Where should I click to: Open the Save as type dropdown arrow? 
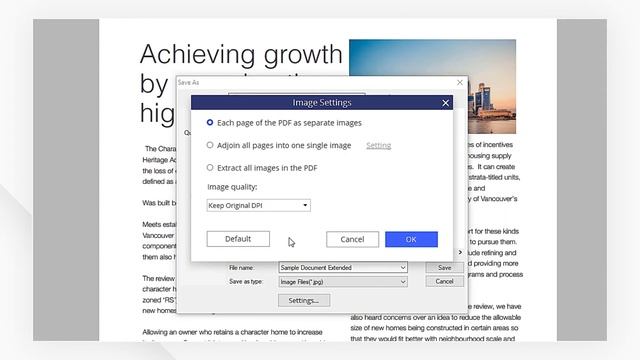[403, 282]
